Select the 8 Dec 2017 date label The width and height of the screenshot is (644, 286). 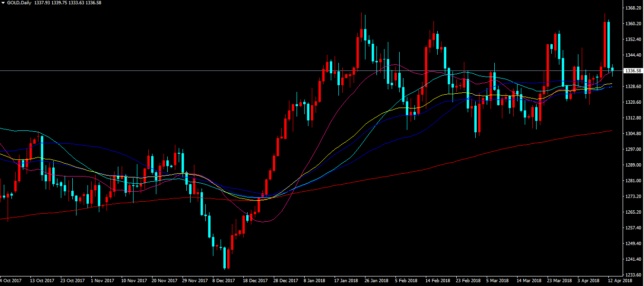pyautogui.click(x=223, y=281)
